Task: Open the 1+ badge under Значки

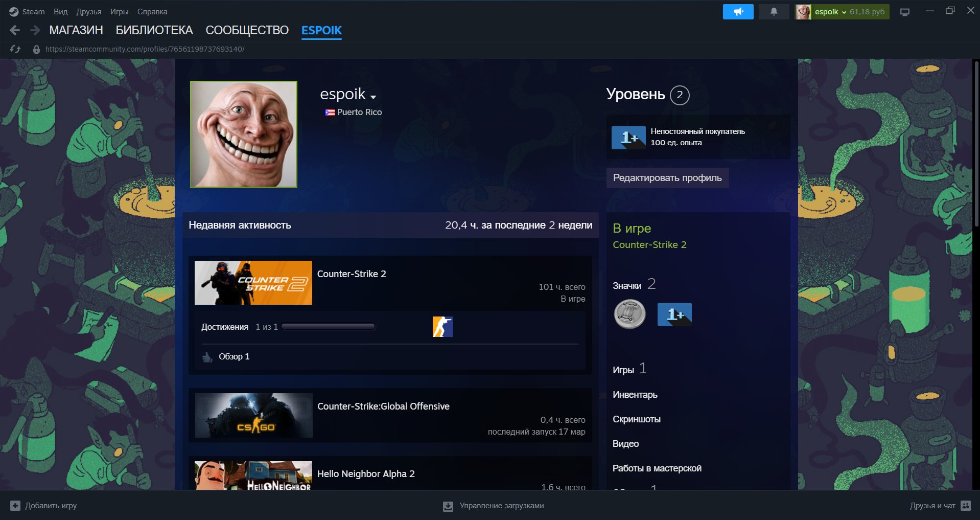Action: point(674,314)
